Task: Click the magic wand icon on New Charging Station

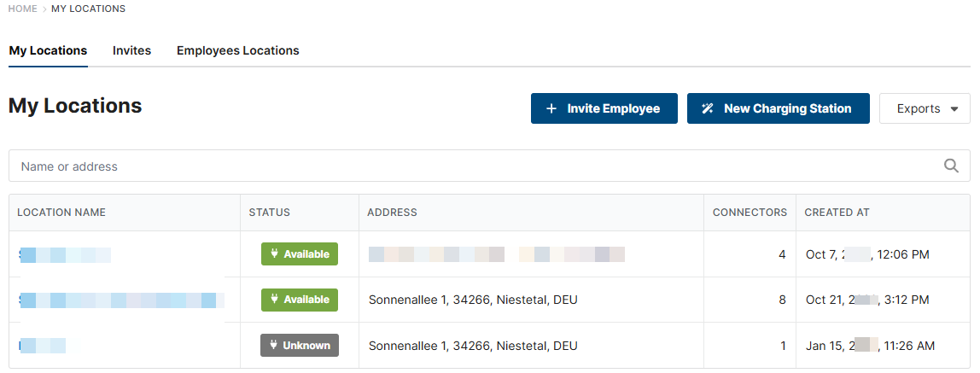Action: [707, 108]
